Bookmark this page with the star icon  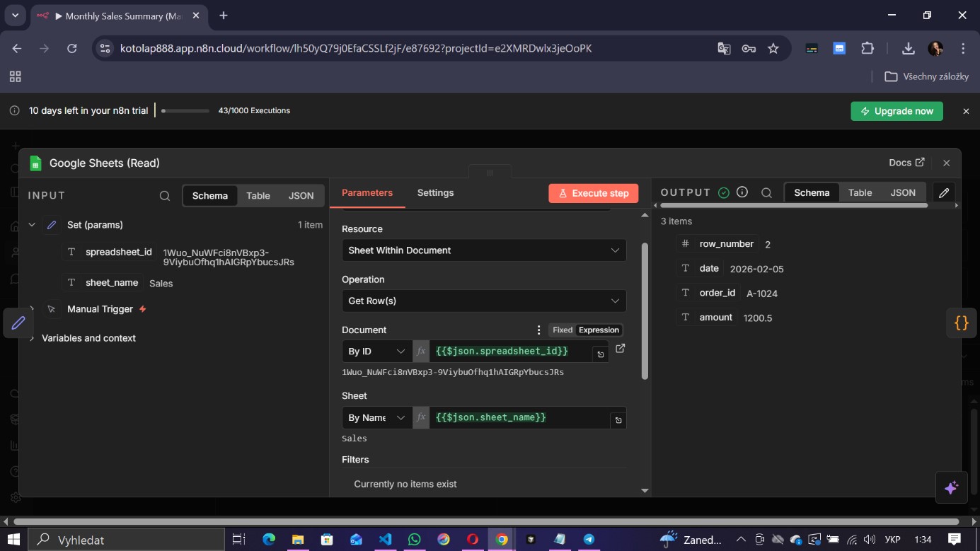pos(773,49)
